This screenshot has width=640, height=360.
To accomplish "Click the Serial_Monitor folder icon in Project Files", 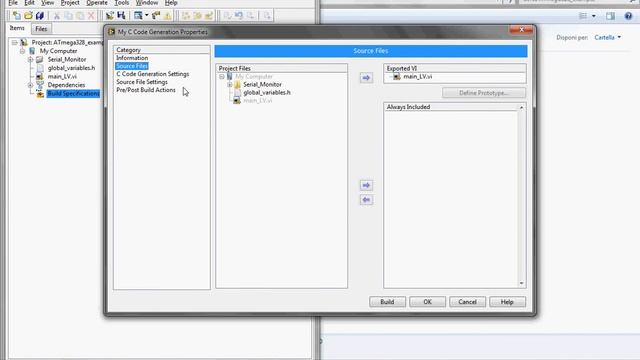I will 238,84.
